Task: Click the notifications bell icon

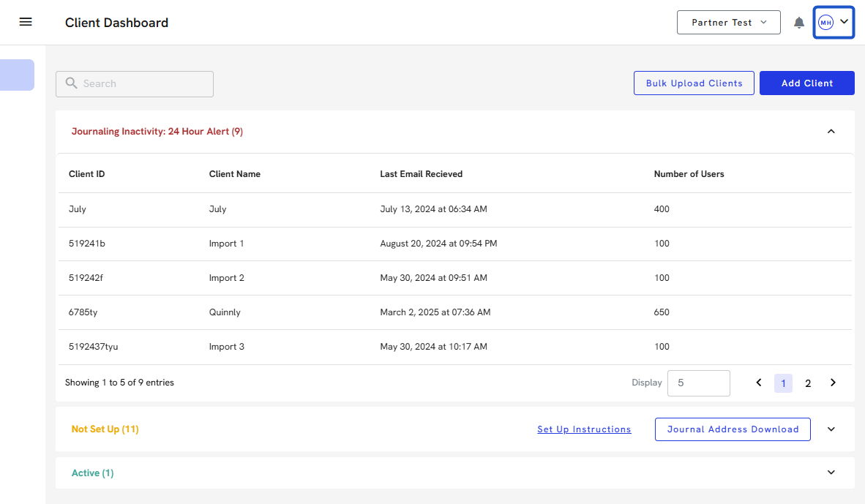Action: click(x=799, y=23)
